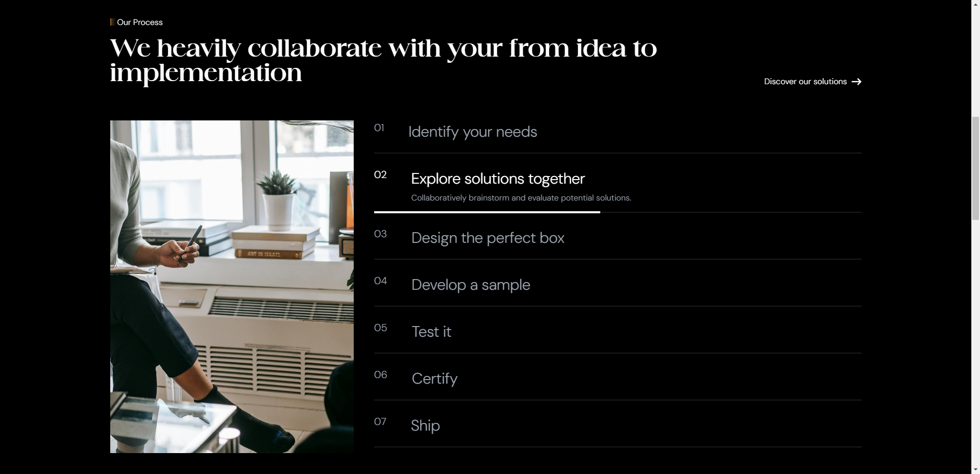Click the step number 03
This screenshot has width=980, height=474.
(380, 234)
